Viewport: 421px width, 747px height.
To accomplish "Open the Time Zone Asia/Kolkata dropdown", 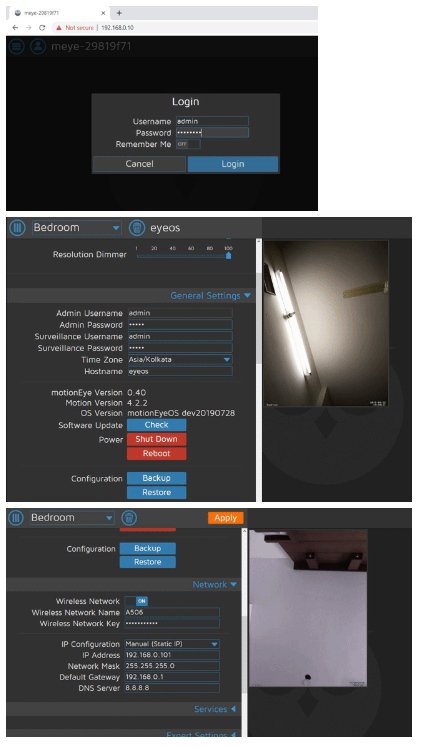I will tap(180, 360).
